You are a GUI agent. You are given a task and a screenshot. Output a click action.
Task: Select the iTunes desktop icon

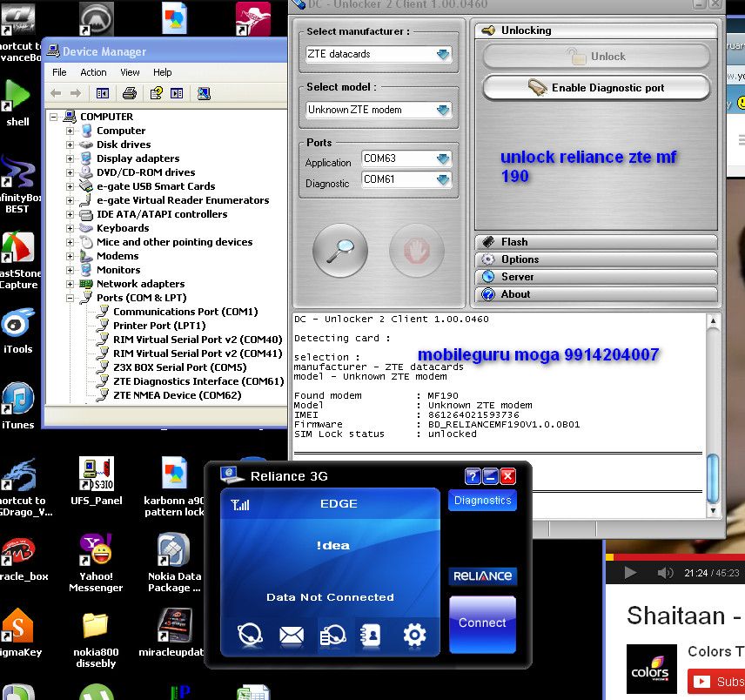tap(18, 407)
